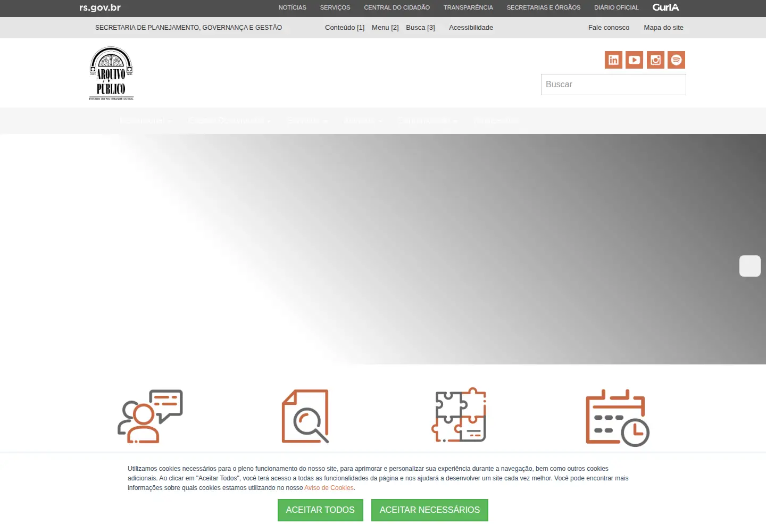This screenshot has width=766, height=532.
Task: Open the GurIA link in top bar
Action: [666, 7]
